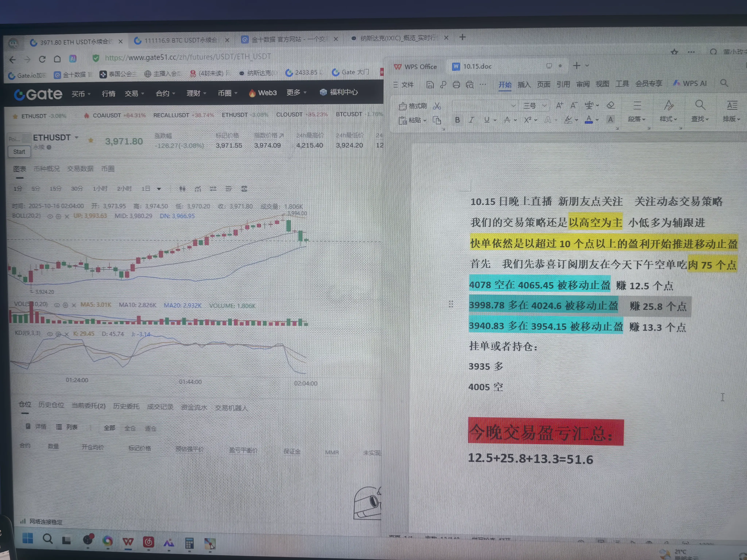Image resolution: width=747 pixels, height=560 pixels.
Task: Click the font color A swatch
Action: pos(589,119)
